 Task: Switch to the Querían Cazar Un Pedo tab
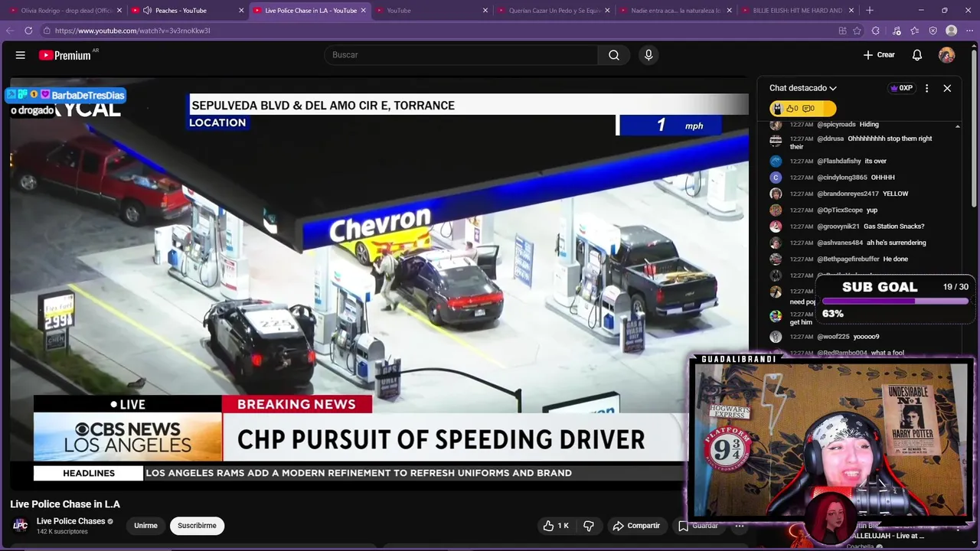tap(554, 11)
